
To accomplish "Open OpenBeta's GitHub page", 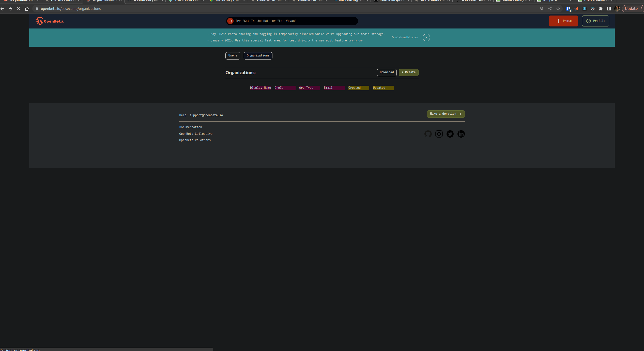I will click(428, 134).
